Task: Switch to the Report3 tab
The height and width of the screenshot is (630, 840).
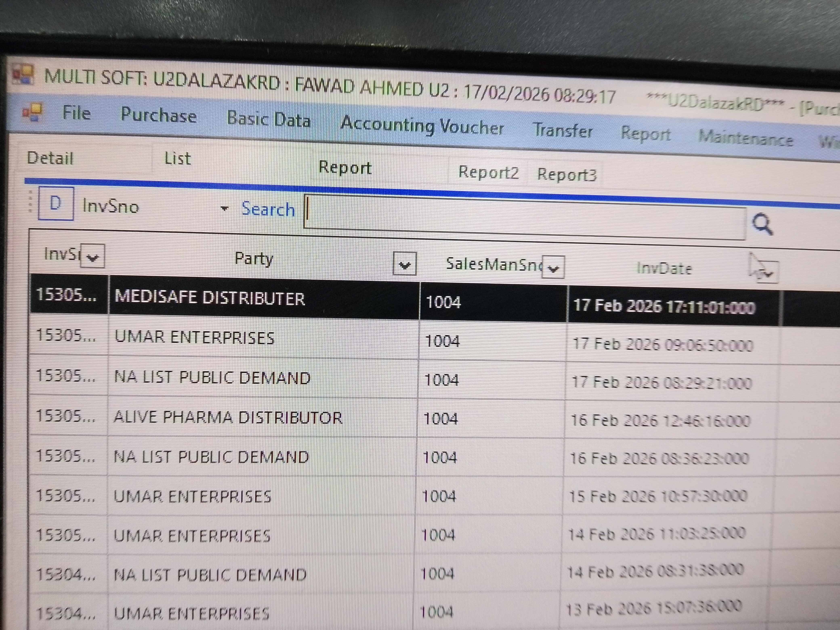Action: click(x=567, y=175)
